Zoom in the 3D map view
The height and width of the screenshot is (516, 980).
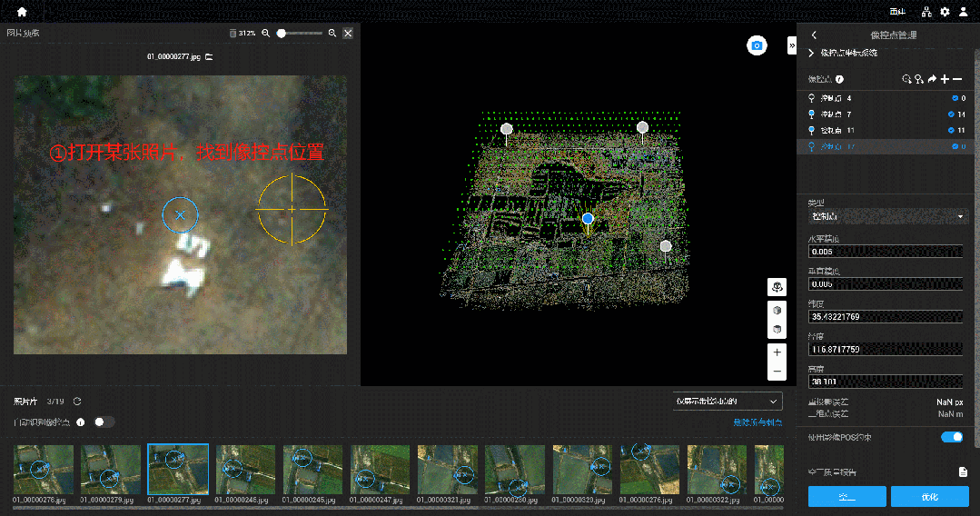tap(777, 352)
